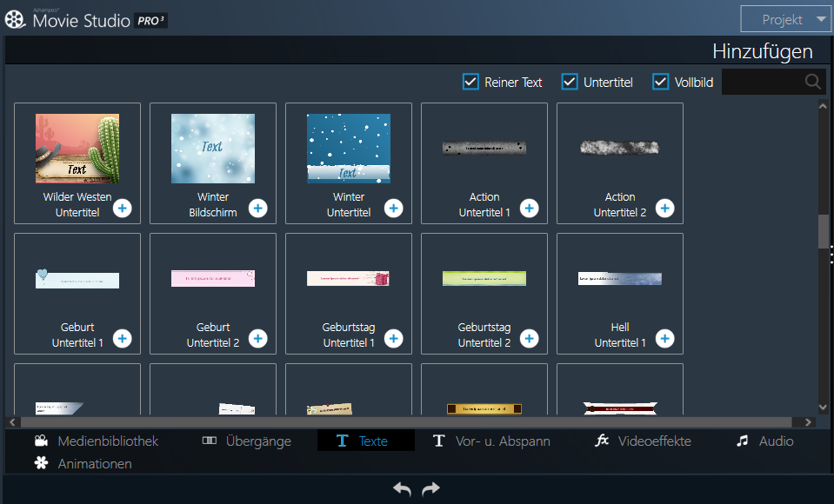Viewport: 834px width, 504px height.
Task: Select the Geburt Untertitel 1 thumbnail
Action: click(77, 279)
